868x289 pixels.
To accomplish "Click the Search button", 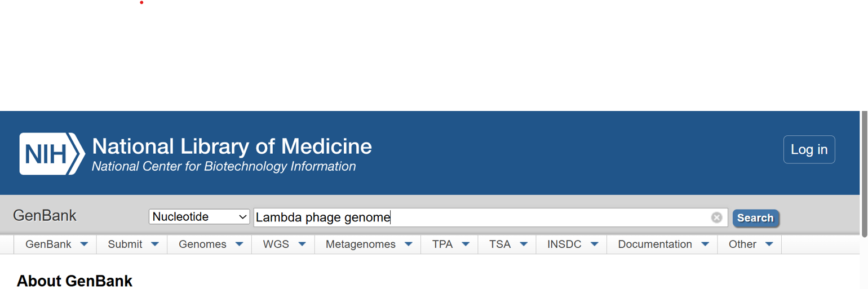I will (755, 218).
